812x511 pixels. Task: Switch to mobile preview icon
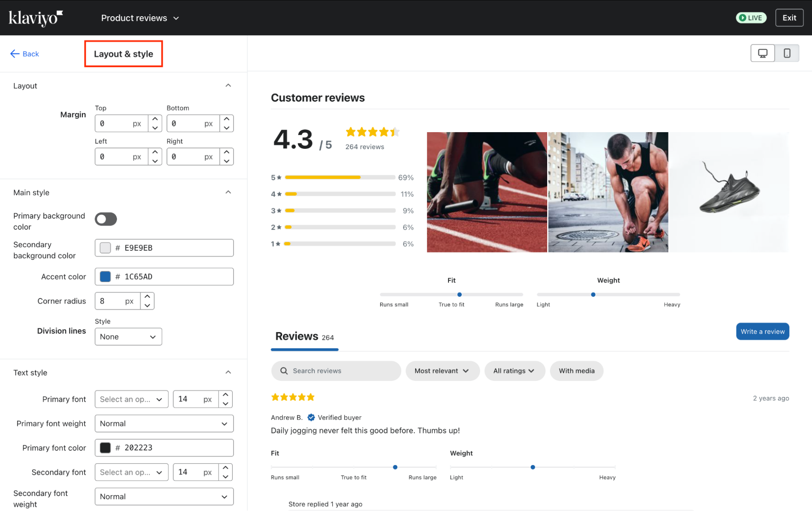(787, 53)
